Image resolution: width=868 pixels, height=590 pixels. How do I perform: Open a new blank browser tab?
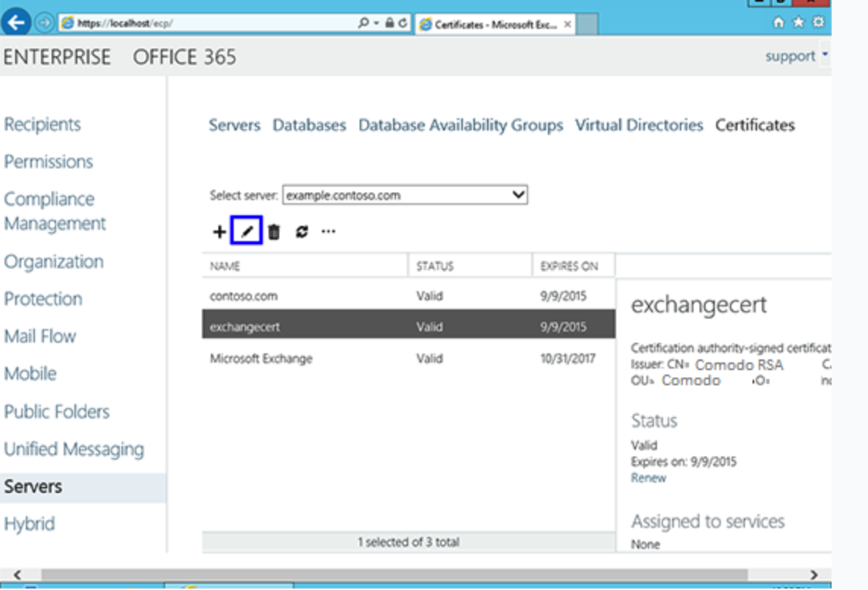pos(587,24)
